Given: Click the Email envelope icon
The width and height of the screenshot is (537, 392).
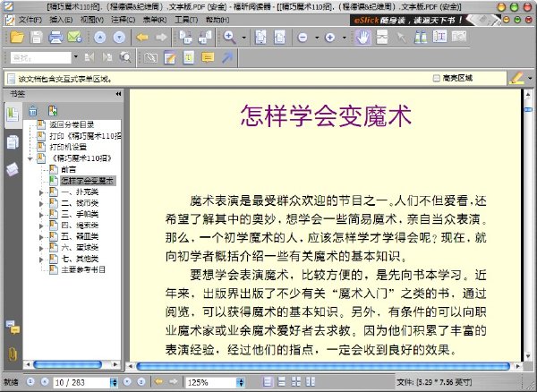Looking at the screenshot, I should tap(74, 37).
